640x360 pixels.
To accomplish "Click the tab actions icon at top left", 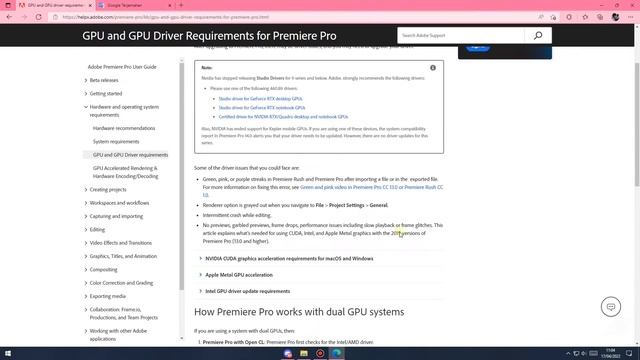I will 8,5.
